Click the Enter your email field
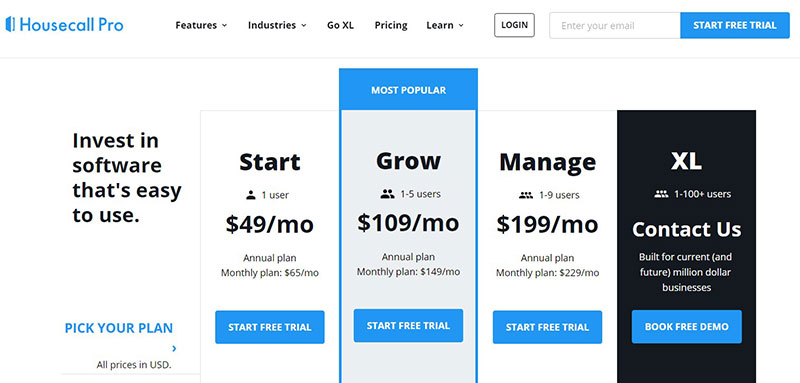 pos(615,25)
